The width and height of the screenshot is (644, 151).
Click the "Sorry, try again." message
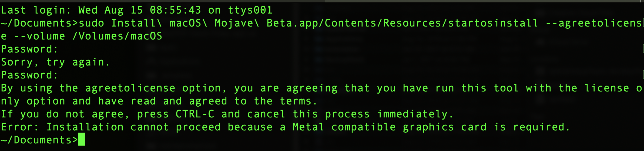pos(55,62)
